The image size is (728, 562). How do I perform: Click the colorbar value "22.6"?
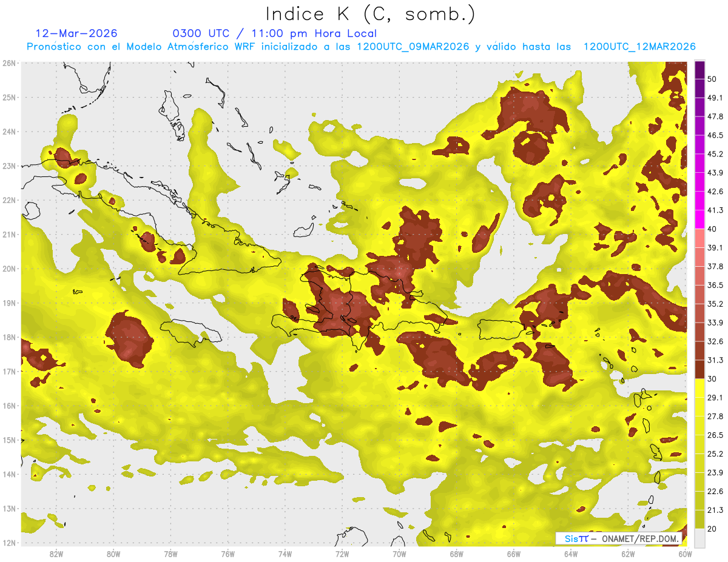pyautogui.click(x=715, y=492)
